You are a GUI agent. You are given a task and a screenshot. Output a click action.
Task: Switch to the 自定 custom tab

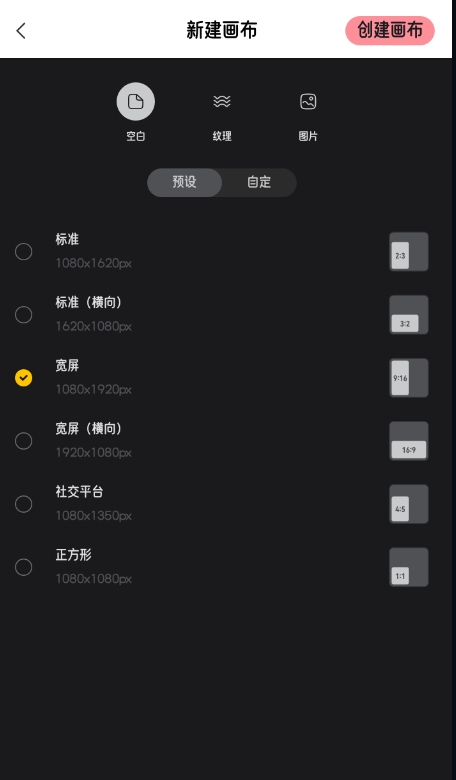point(259,182)
